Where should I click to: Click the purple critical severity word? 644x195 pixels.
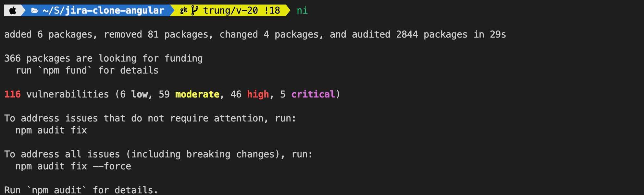(x=313, y=94)
